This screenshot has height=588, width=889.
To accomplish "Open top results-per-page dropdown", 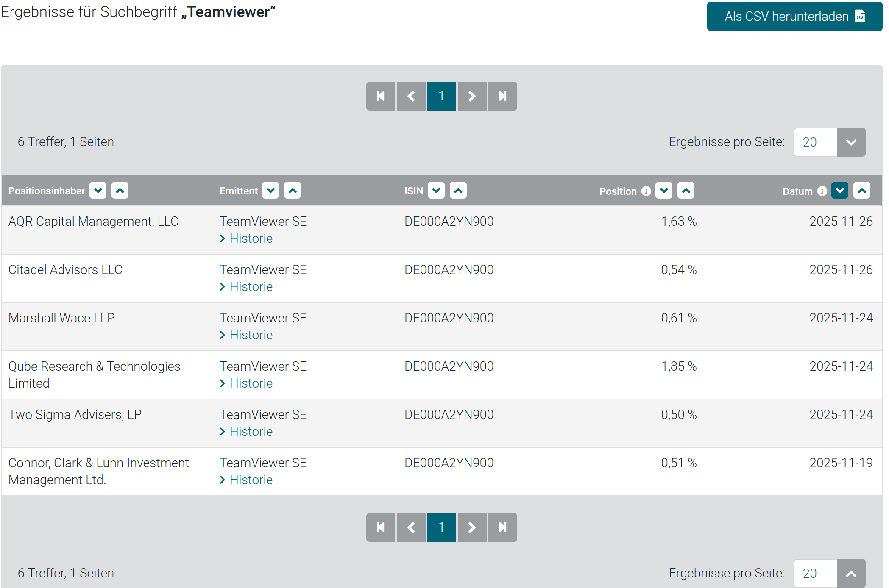I will [x=851, y=142].
